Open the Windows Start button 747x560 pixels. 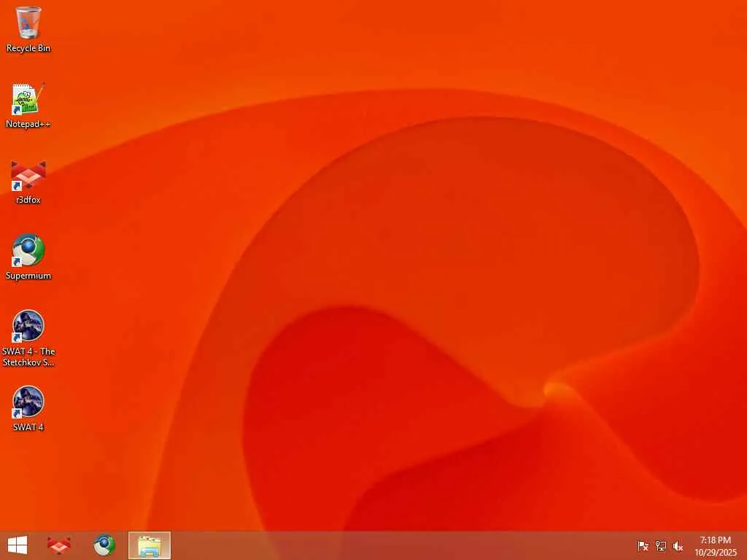[x=18, y=545]
